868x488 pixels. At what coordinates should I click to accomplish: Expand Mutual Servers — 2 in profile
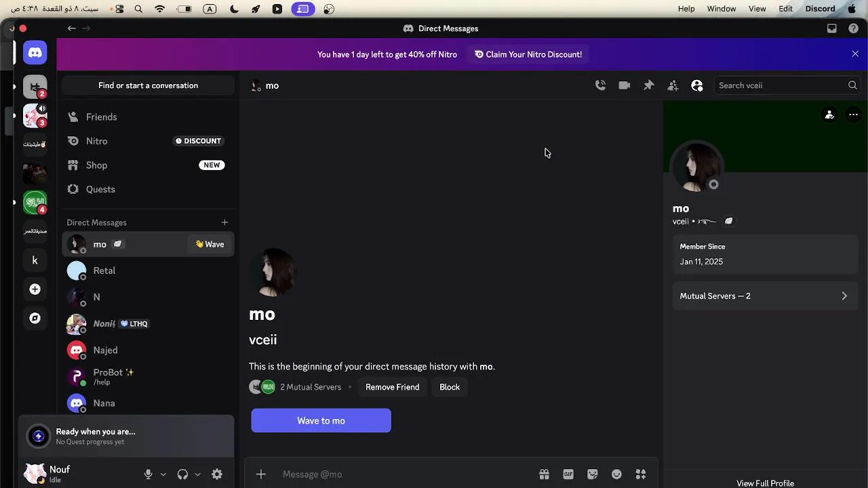tap(765, 296)
